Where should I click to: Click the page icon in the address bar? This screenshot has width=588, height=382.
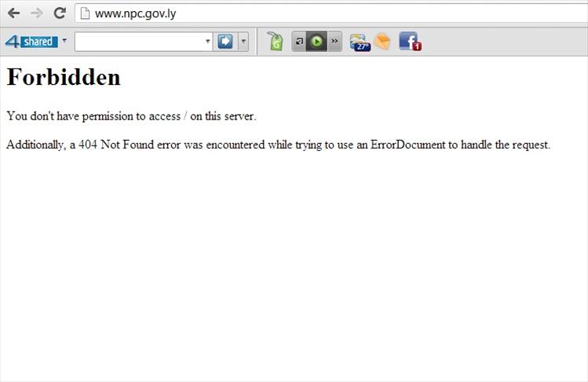85,13
